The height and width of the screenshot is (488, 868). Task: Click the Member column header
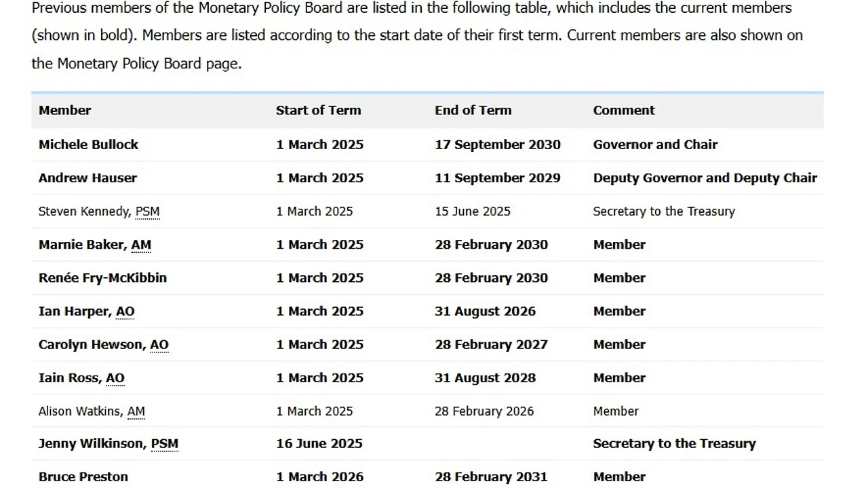pyautogui.click(x=64, y=110)
